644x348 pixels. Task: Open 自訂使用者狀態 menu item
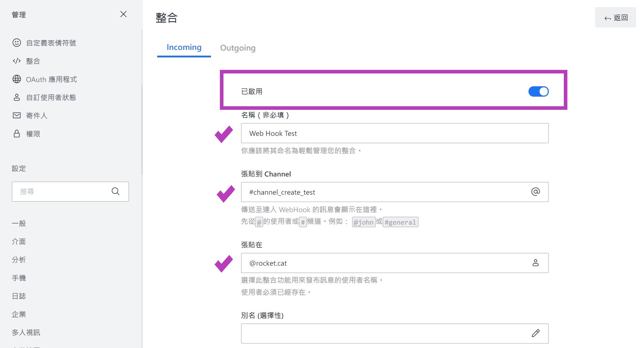click(51, 98)
